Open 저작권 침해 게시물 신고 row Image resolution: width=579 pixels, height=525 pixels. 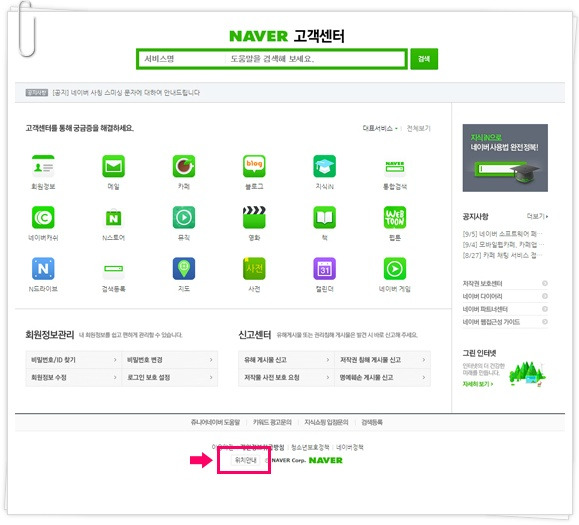tap(382, 360)
